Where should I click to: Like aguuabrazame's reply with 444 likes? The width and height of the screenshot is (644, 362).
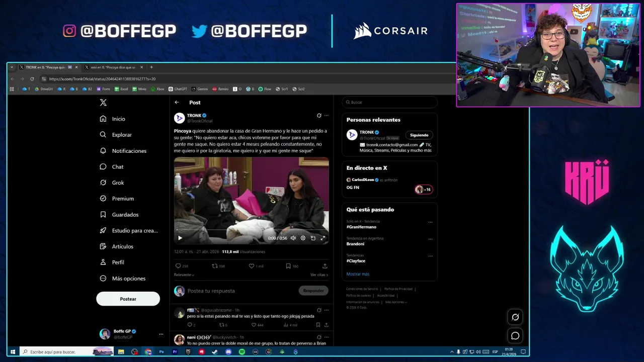254,325
